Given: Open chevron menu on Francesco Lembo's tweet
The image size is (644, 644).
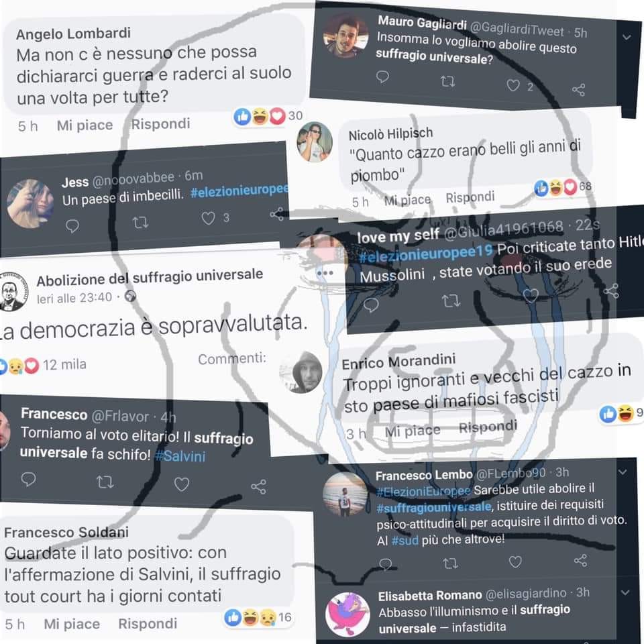Looking at the screenshot, I should (623, 472).
